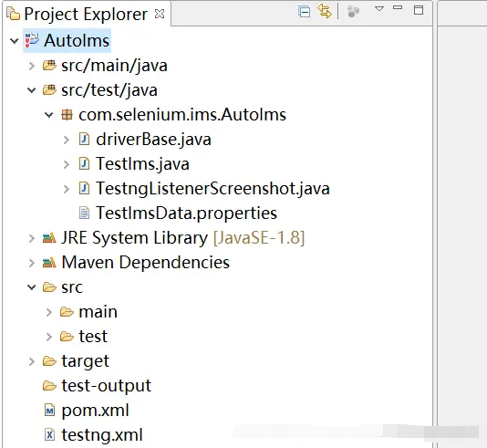Select the test folder label

click(x=93, y=337)
